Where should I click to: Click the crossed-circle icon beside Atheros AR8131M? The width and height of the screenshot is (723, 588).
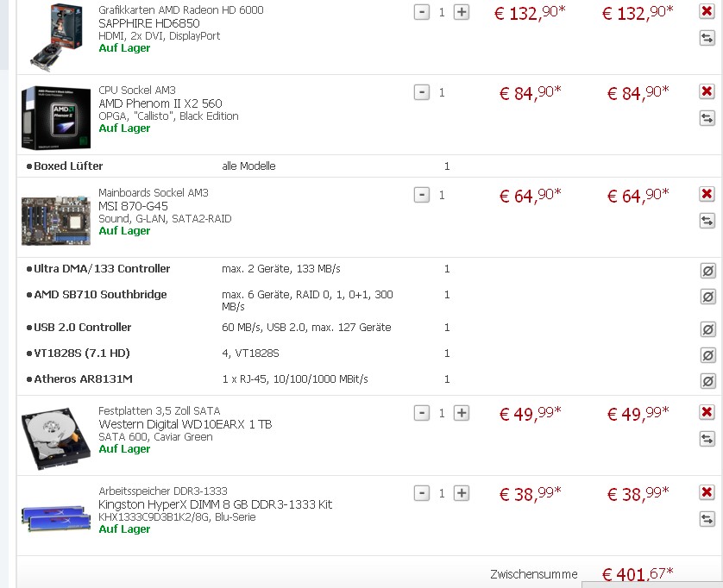[x=707, y=381]
